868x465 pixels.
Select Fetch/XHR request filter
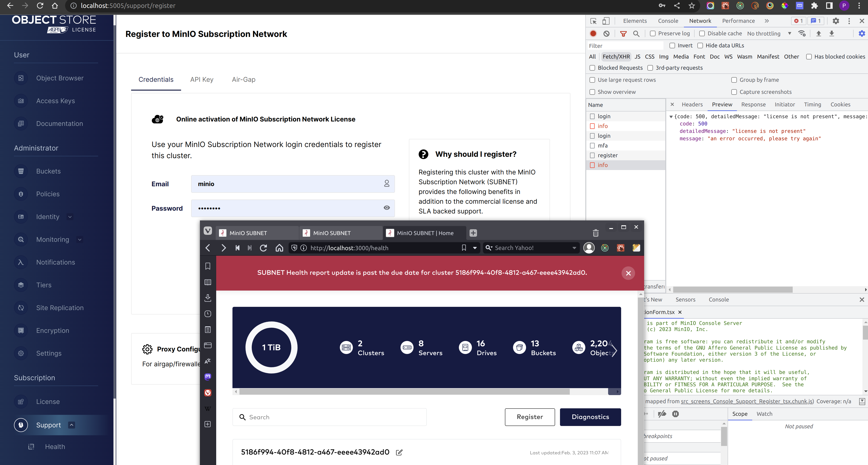click(x=616, y=57)
